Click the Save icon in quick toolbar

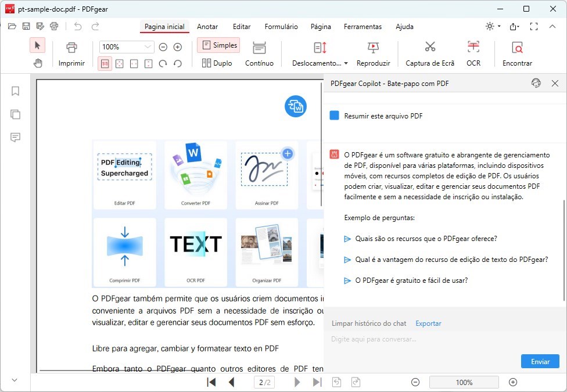(26, 26)
